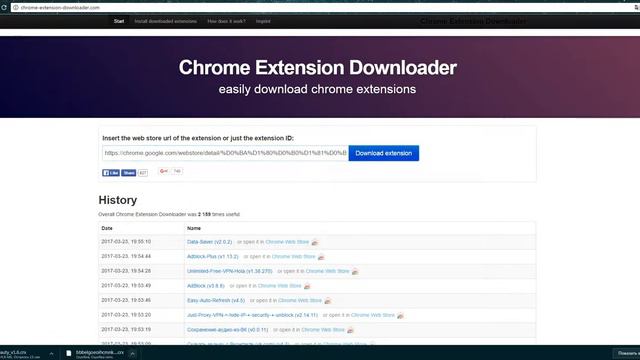Screen dimensions: 640x360
Task: Download Easy-Auto-Refresh (v4.5) from history
Action: (x=216, y=301)
